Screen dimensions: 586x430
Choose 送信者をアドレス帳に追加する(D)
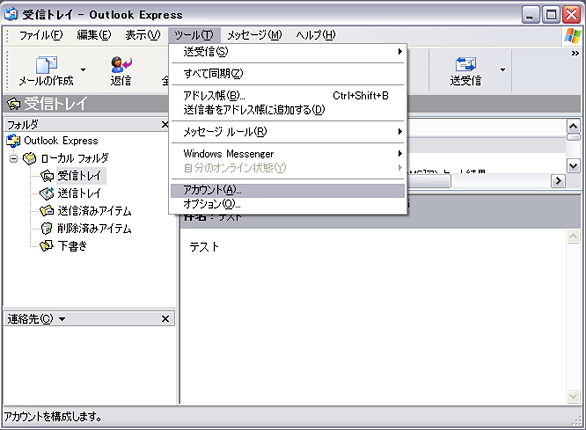point(287,110)
